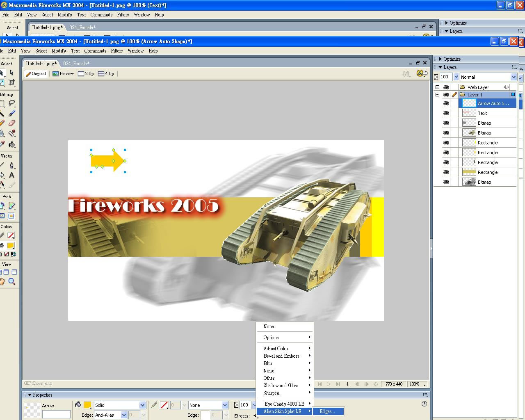The height and width of the screenshot is (420, 525).
Task: Select the Lasso tool
Action: pyautogui.click(x=11, y=103)
